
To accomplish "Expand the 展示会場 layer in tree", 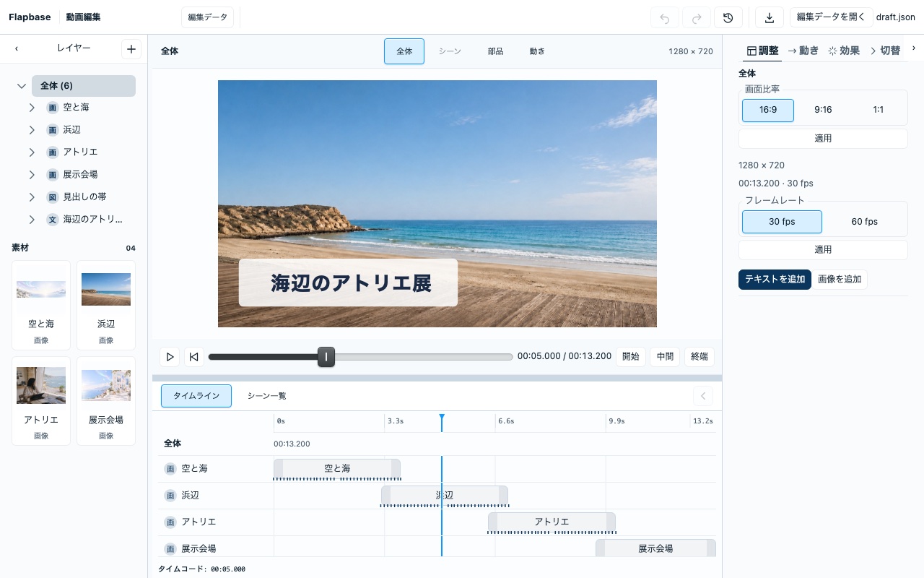I will click(x=32, y=175).
